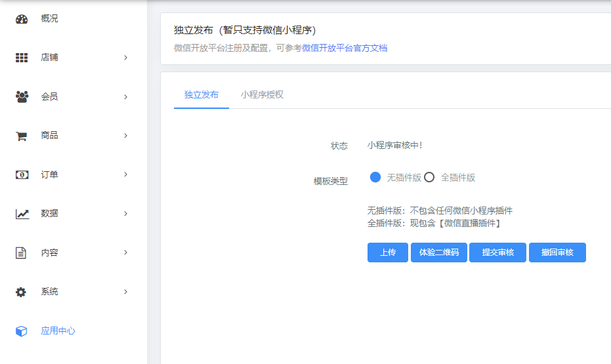Screen dimensions: 611x364
Task: Open the 微信开放平台官方文档 link
Action: point(345,48)
